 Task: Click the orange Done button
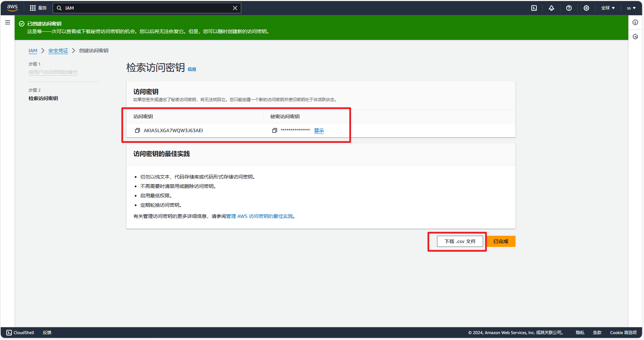click(x=501, y=241)
